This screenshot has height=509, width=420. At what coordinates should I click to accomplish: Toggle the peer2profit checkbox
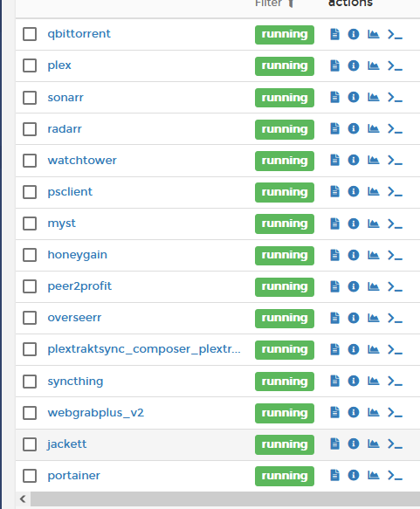pos(30,286)
